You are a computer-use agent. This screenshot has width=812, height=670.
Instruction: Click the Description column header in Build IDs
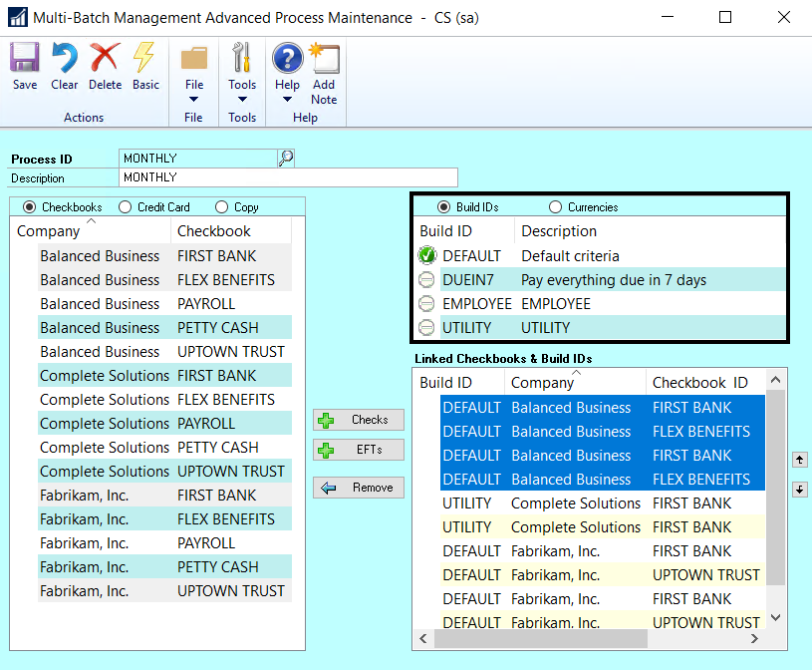(x=559, y=231)
